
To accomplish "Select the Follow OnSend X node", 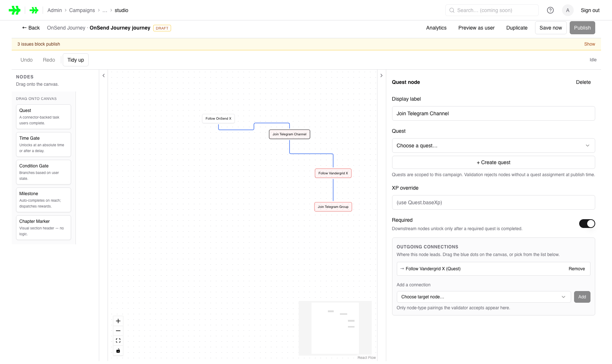I will (218, 119).
